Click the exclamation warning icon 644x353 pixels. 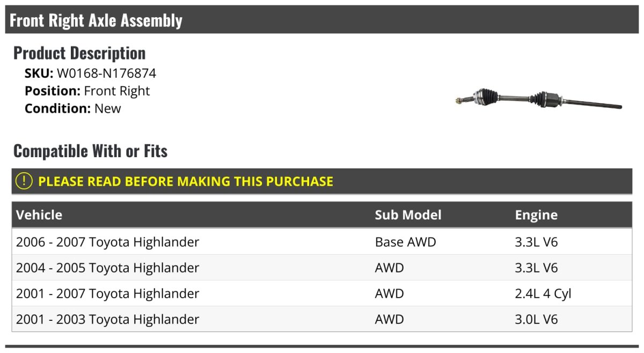[x=24, y=181]
